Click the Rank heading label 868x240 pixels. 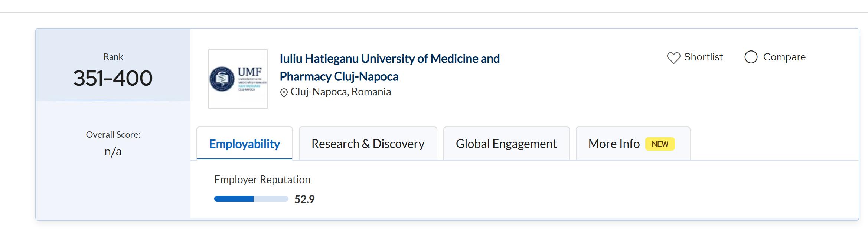pos(113,57)
